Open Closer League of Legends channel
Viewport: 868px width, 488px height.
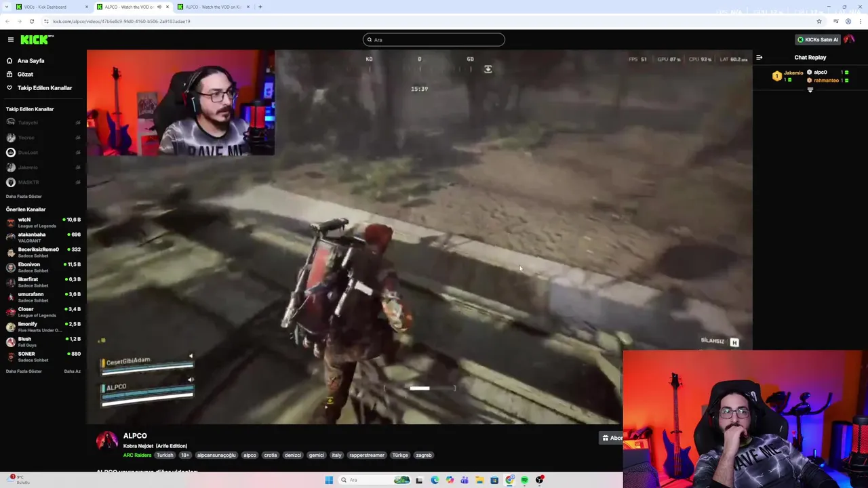tap(43, 312)
